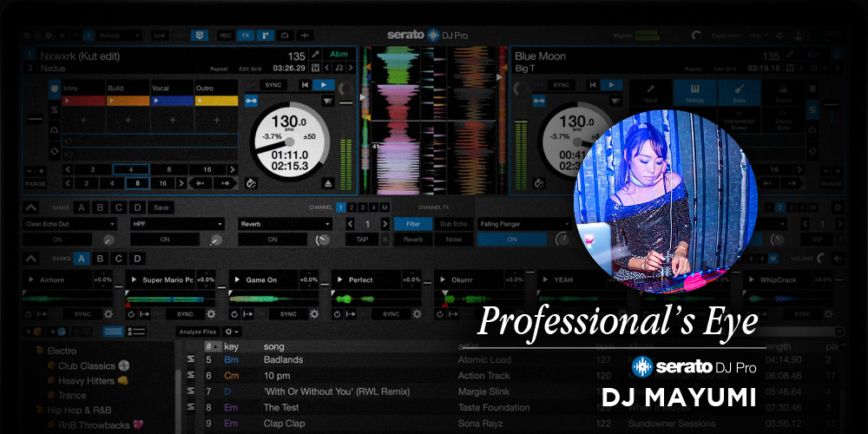Assign FX to channel 2
This screenshot has height=434, width=868.
click(352, 207)
